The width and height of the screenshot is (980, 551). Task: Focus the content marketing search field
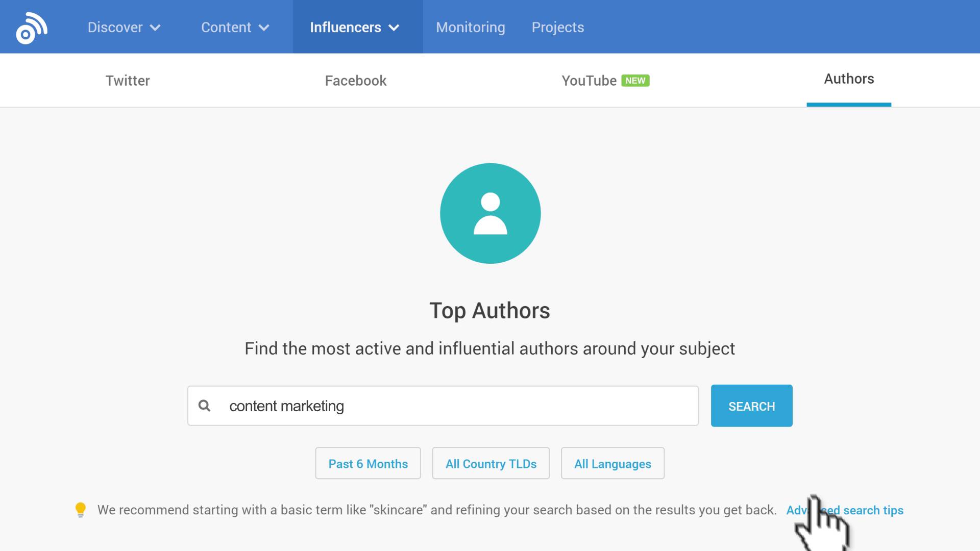tap(443, 406)
